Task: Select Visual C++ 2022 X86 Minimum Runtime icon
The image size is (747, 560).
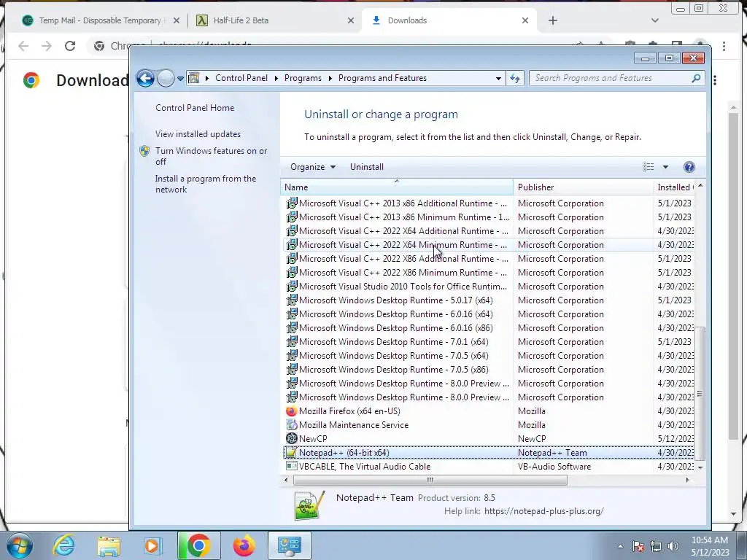Action: 291,273
